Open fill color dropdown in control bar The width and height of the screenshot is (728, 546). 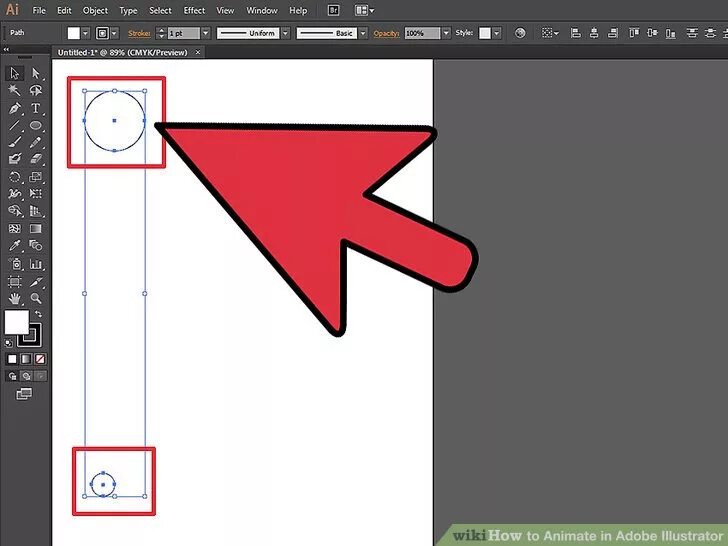85,33
